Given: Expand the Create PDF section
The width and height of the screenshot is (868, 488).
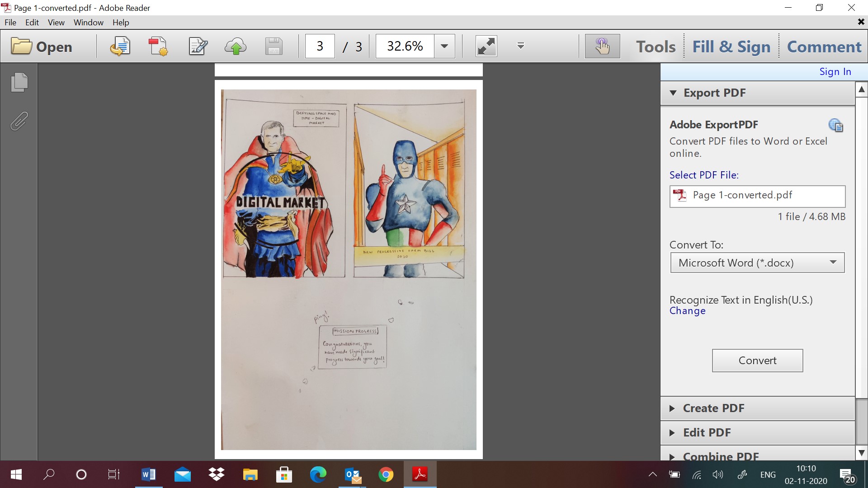Looking at the screenshot, I should coord(757,408).
